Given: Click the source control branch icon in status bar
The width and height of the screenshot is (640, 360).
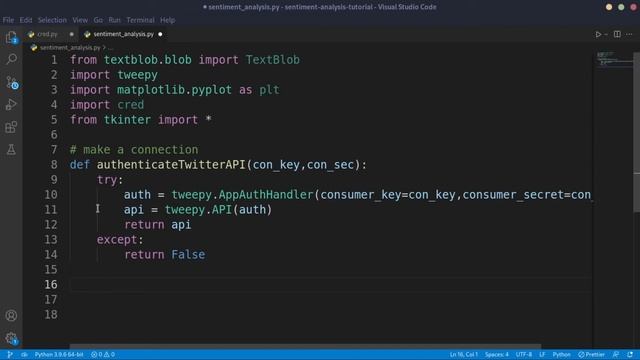Looking at the screenshot, I should tap(10, 355).
